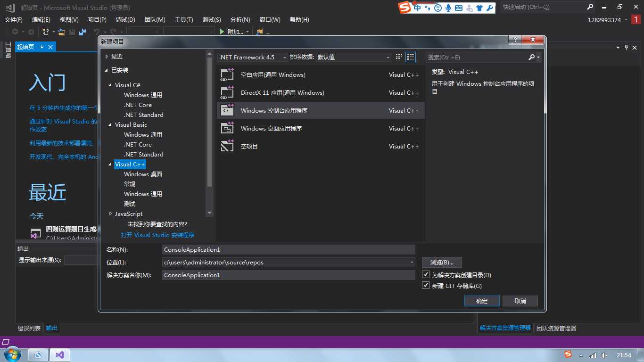This screenshot has height=362, width=644.
Task: Open the recent project file icon under 今天
Action: 36,234
